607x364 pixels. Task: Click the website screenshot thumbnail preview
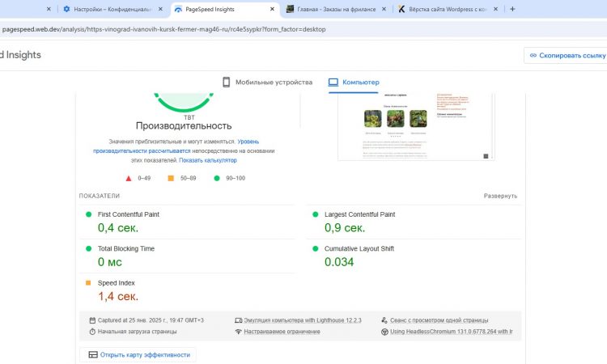point(416,126)
